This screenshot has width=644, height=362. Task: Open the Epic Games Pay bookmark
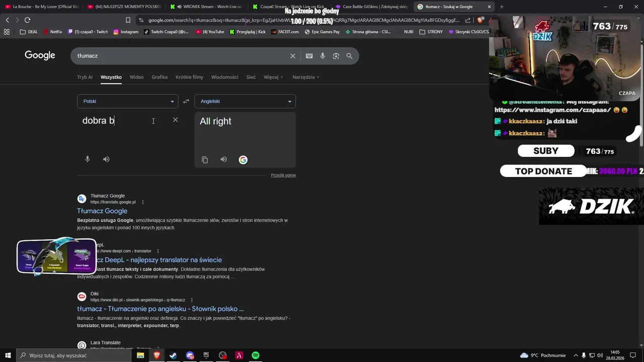tap(322, 32)
